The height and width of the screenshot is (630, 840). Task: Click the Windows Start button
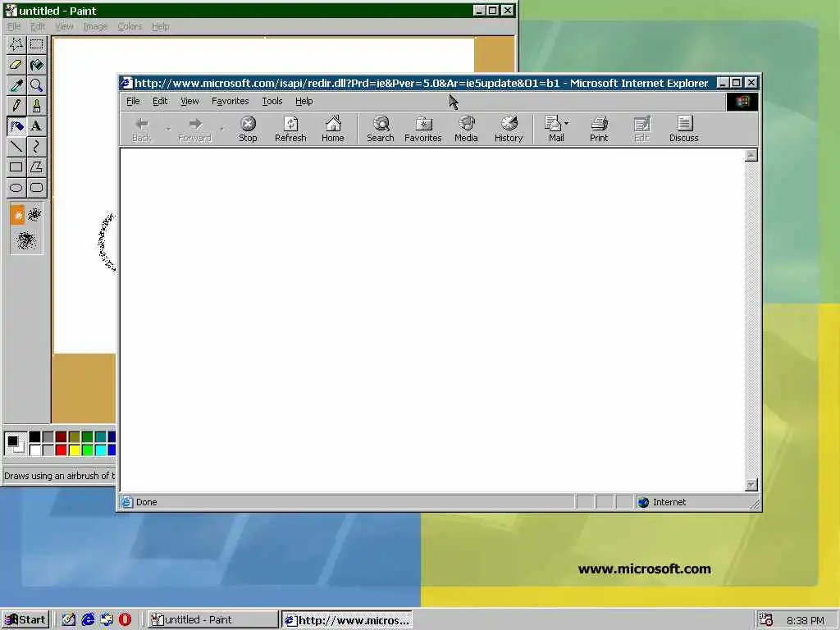point(25,620)
